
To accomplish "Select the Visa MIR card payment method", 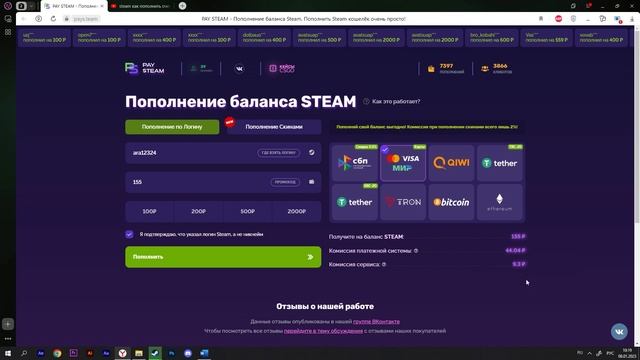I will tap(403, 163).
